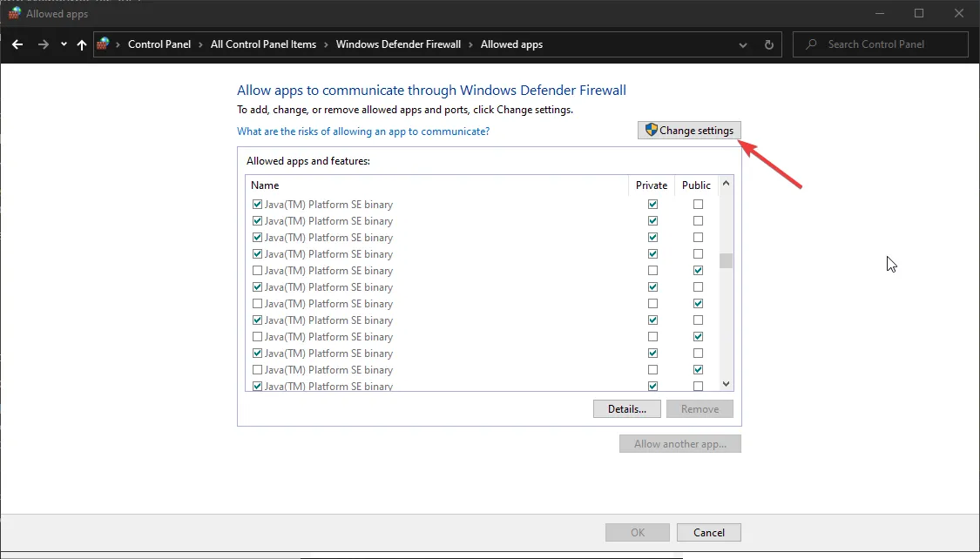This screenshot has height=559, width=980.
Task: Sort by the Public column header
Action: 696,185
